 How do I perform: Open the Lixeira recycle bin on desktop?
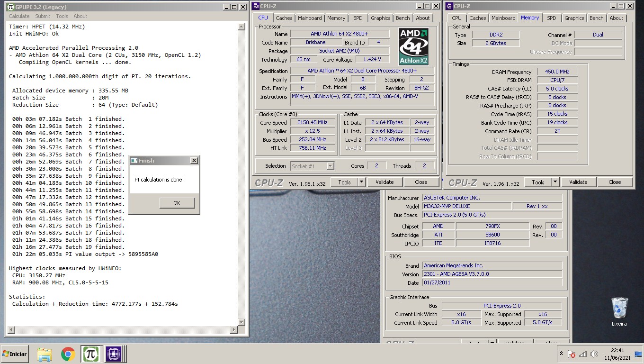click(619, 312)
